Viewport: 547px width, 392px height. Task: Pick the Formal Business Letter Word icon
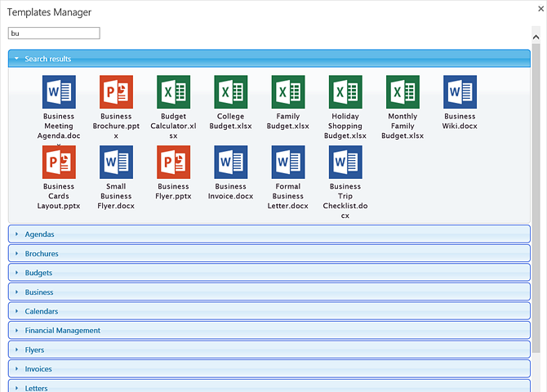(288, 162)
